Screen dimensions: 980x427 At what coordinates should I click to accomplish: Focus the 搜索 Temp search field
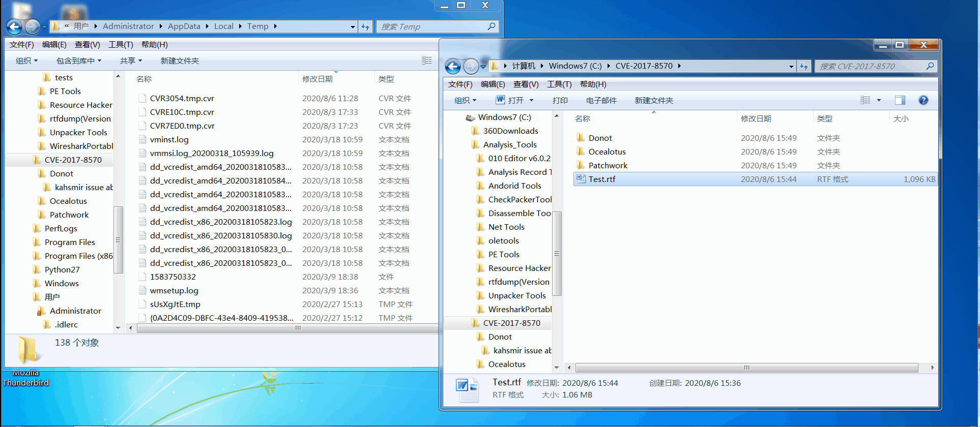coord(433,26)
